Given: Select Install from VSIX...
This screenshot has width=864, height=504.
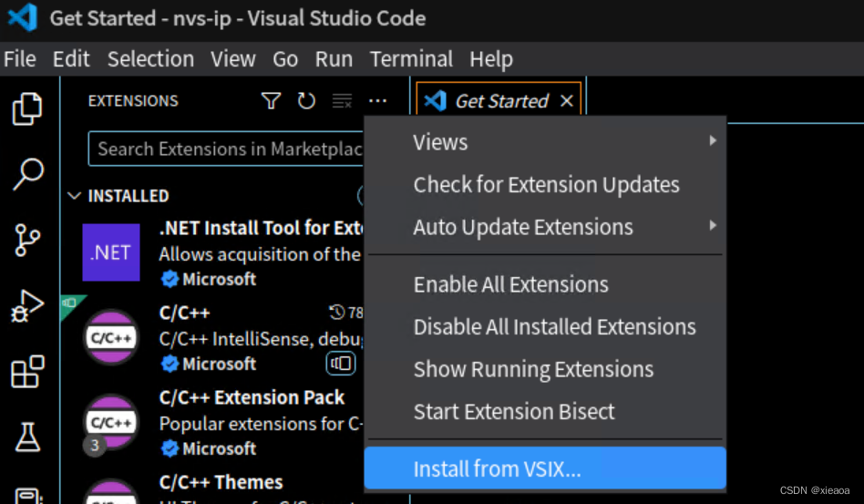Looking at the screenshot, I should (x=497, y=469).
